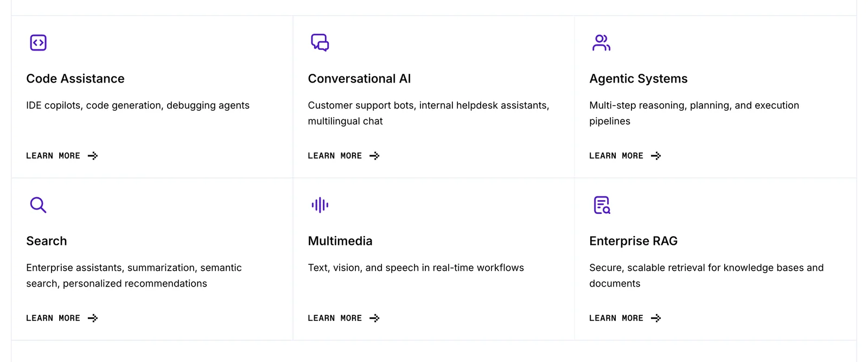Follow the Learn More text under Agentic Systems
This screenshot has height=362, width=868.
[x=616, y=156]
